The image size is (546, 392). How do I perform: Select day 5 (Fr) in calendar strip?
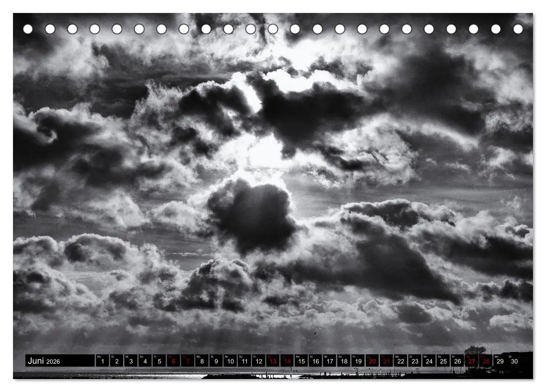(159, 361)
